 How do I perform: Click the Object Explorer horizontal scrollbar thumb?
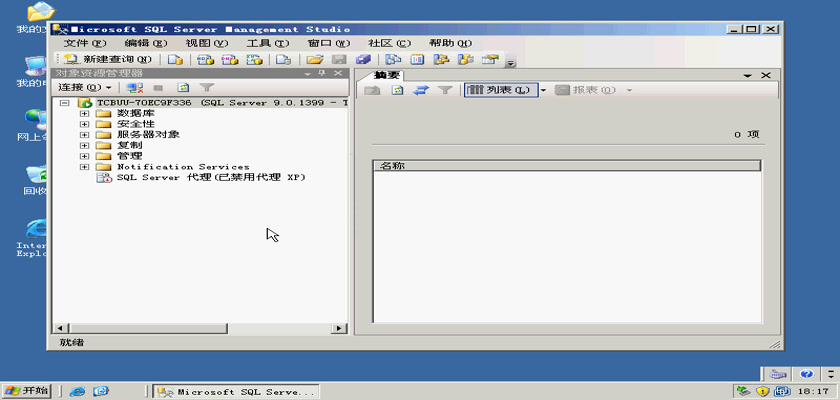coord(148,328)
